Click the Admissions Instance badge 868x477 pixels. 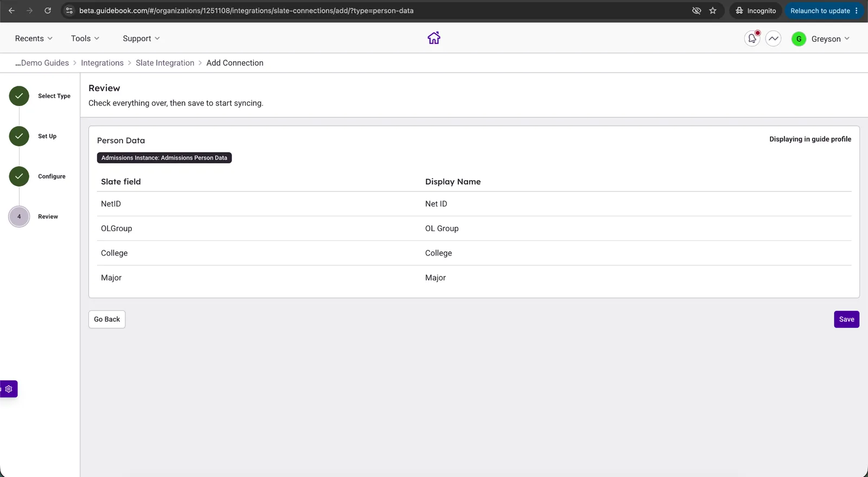coord(164,158)
